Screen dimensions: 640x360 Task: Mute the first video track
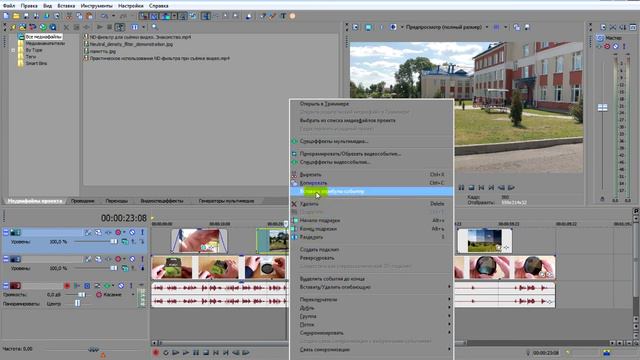(132, 232)
